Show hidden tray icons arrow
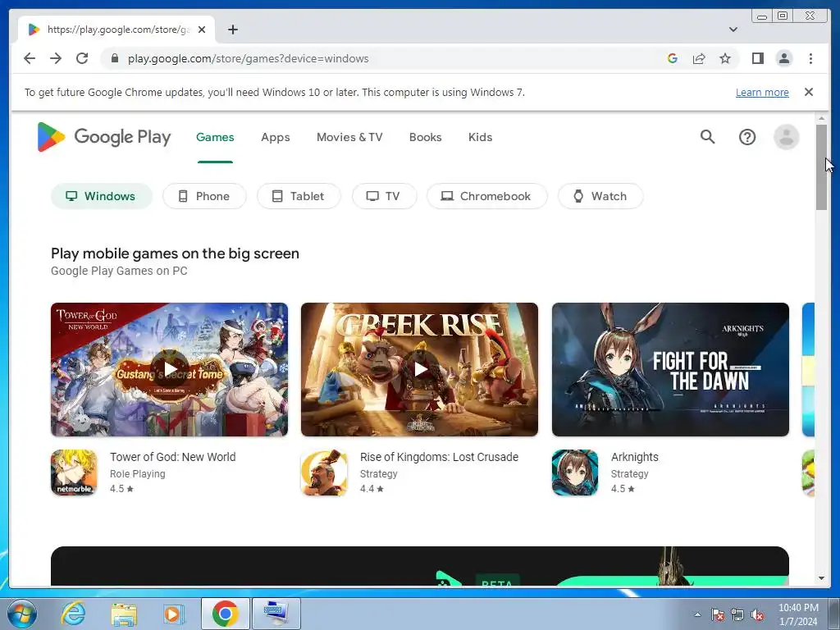The width and height of the screenshot is (840, 630). (x=697, y=615)
